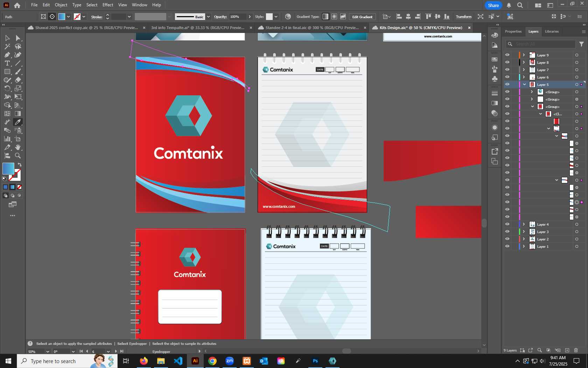The width and height of the screenshot is (588, 368).
Task: Expand Layer 4 disclosure arrow
Action: point(524,224)
